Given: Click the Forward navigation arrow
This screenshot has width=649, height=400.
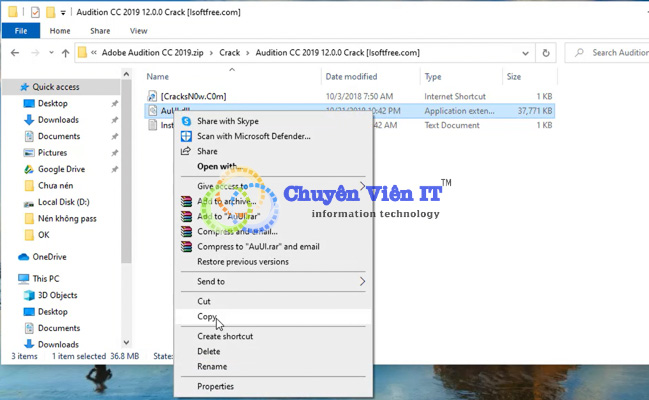Looking at the screenshot, I should pos(36,53).
